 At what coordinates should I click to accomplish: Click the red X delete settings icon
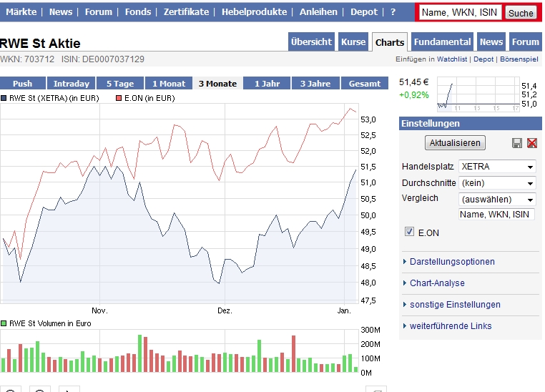click(531, 143)
